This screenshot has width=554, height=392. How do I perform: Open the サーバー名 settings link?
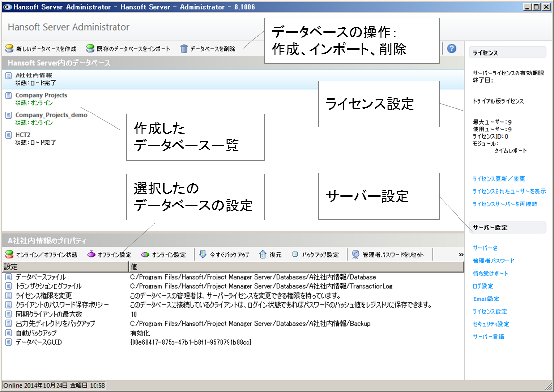[485, 248]
